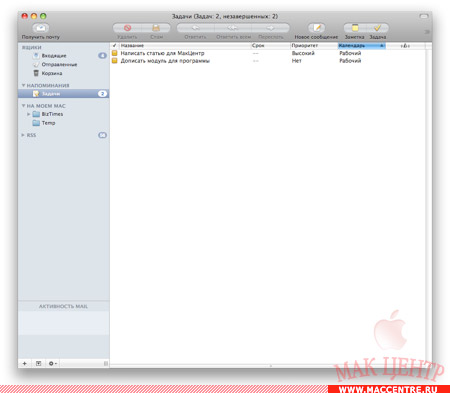
Task: Expand the RSS section triangle
Action: tap(23, 135)
